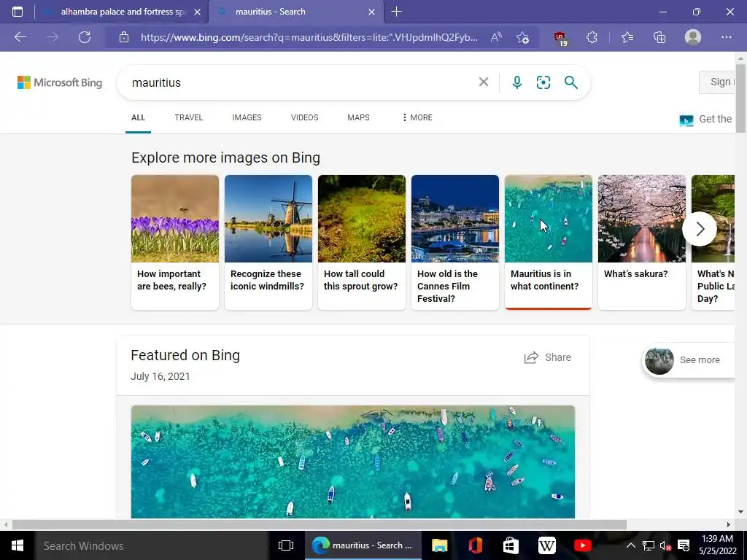
Task: Open the Favorites list icon
Action: click(x=627, y=37)
